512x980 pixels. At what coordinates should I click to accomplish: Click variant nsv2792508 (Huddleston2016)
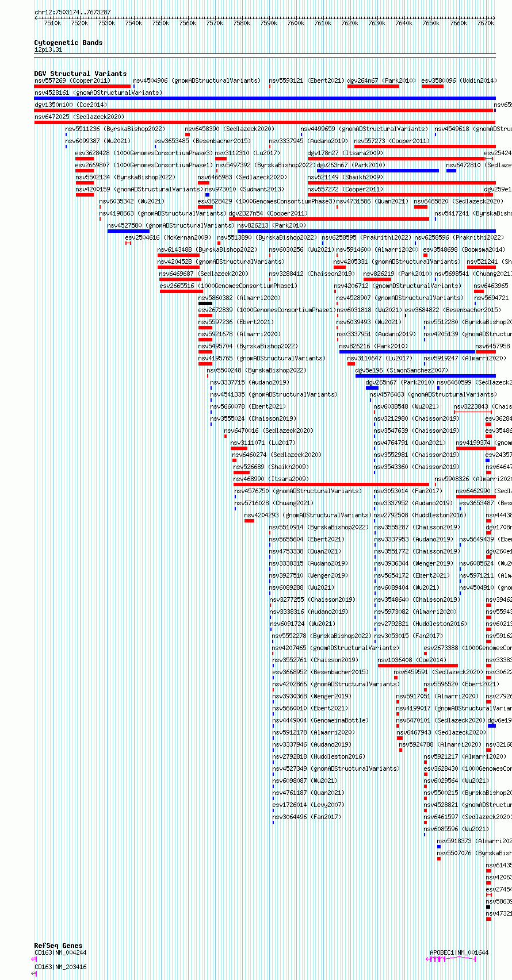pyautogui.click(x=420, y=515)
